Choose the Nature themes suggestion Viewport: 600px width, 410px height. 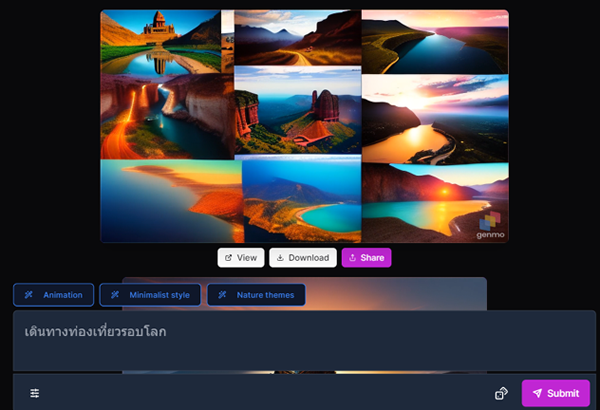pos(256,295)
